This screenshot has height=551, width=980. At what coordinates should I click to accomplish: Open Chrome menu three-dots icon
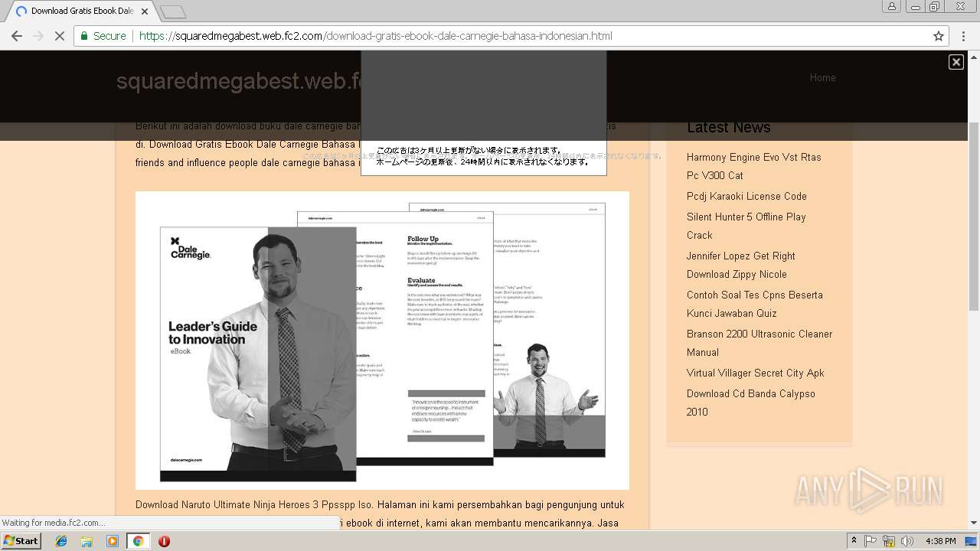coord(963,36)
